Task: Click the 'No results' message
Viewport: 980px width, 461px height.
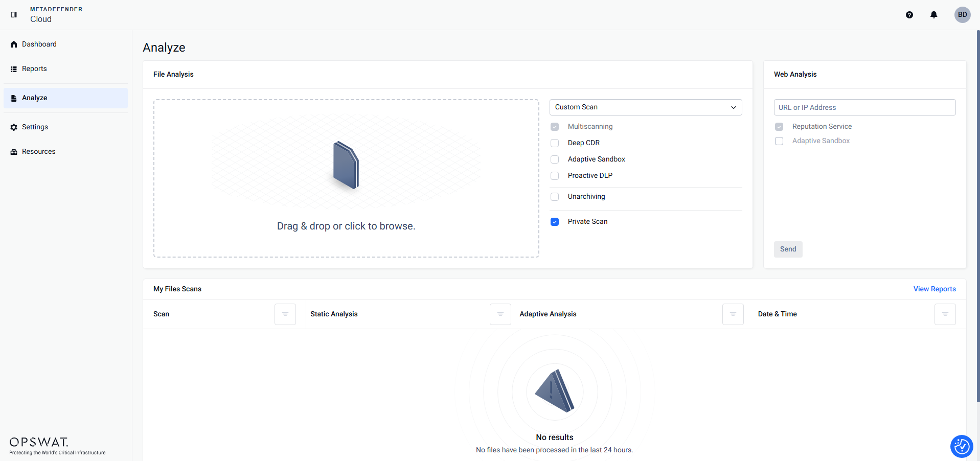Action: pos(555,437)
